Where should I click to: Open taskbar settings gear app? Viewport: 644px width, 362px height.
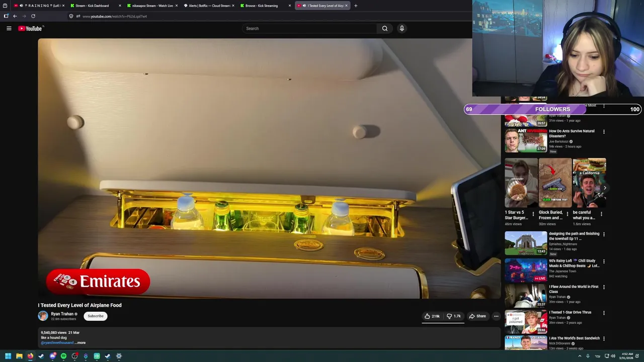point(119,356)
